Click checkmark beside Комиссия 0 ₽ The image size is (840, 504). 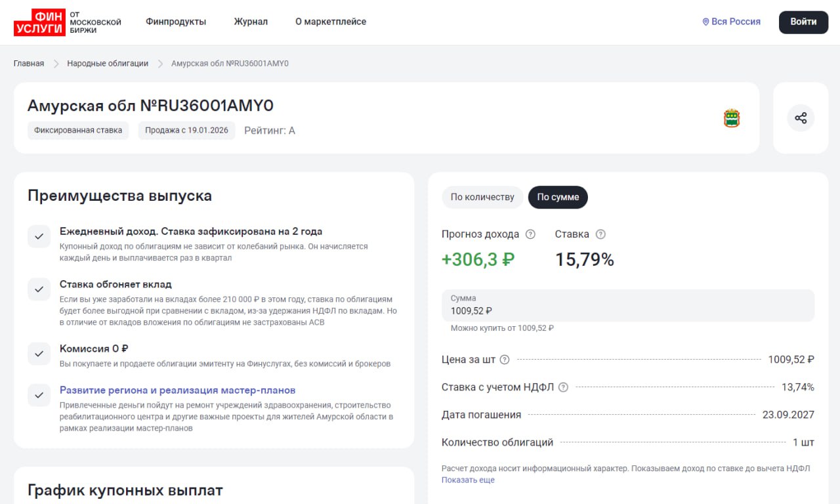[39, 354]
